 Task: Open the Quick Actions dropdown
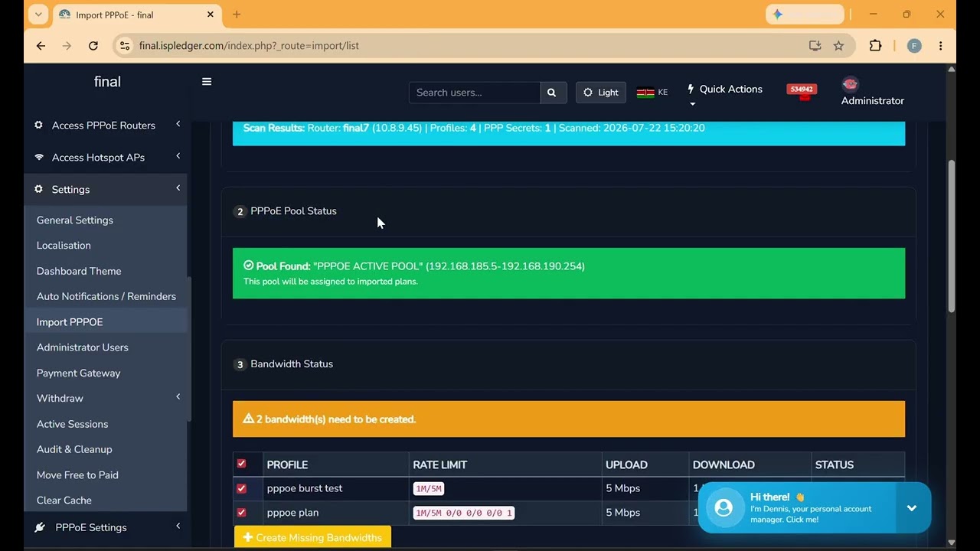tap(724, 93)
